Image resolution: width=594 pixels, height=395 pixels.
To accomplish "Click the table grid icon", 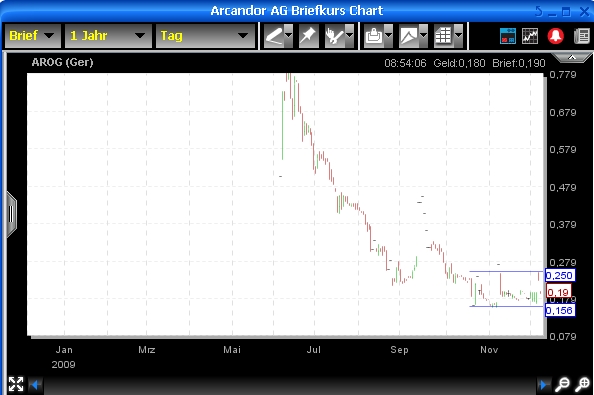I will [443, 36].
